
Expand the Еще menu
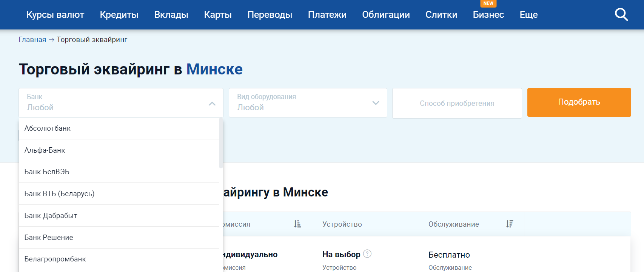[x=528, y=15]
